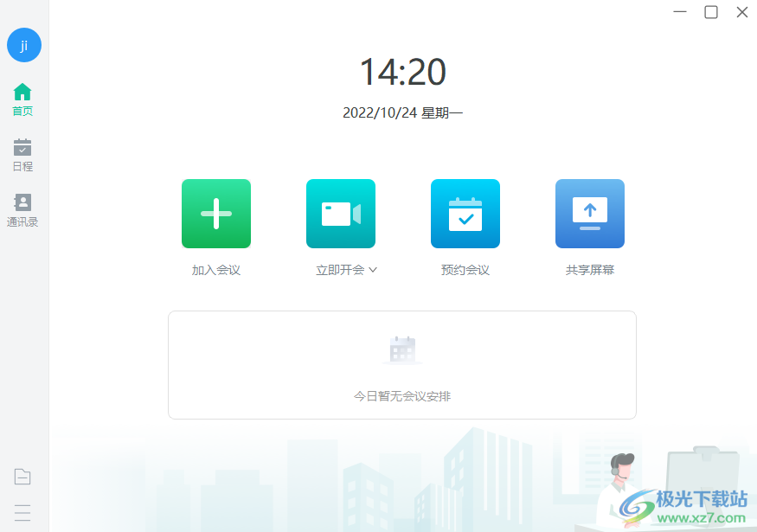Open the hamburger menu at sidebar bottom

[22, 513]
